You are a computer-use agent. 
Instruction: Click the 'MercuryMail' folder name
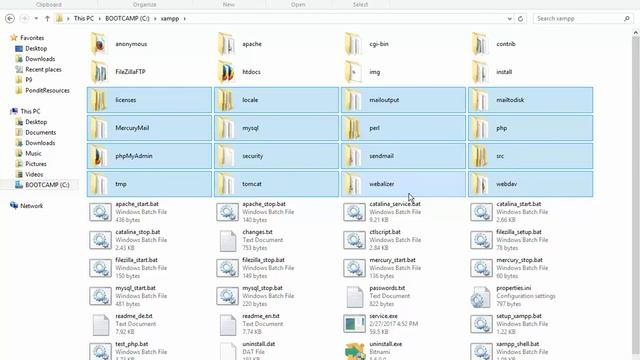click(132, 128)
